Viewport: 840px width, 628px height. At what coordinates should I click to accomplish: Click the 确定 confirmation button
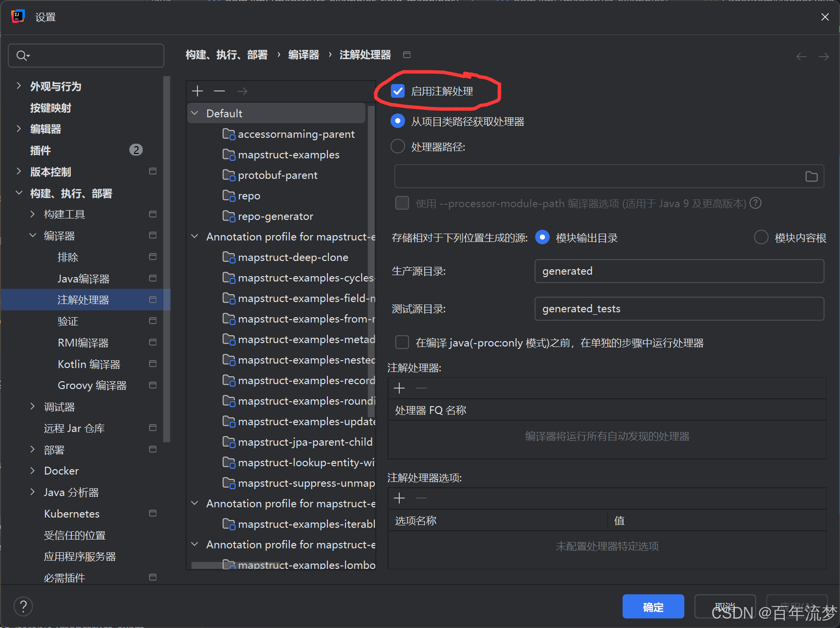point(653,606)
